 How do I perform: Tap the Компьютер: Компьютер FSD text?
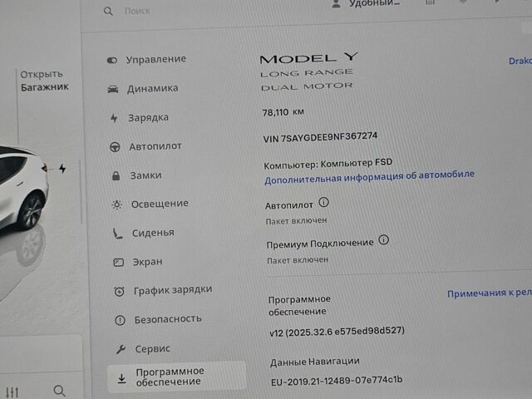pos(328,164)
